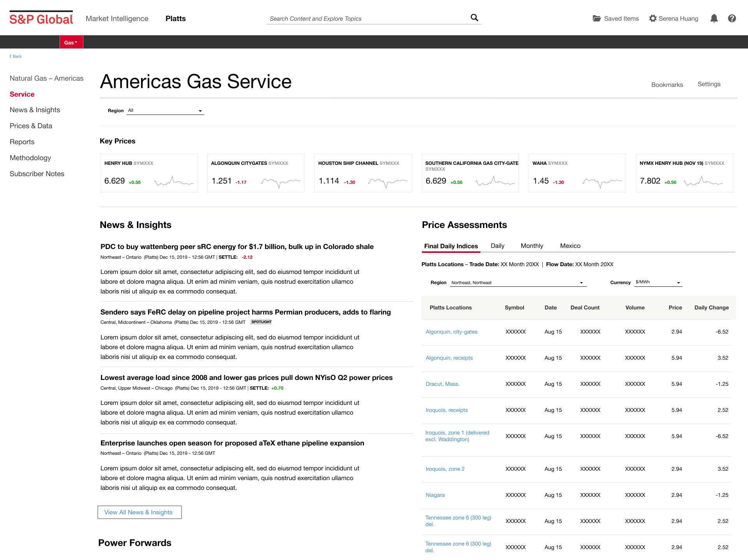Screen dimensions: 748x560
Task: Open the Currency $/MWh dropdown
Action: 658,282
